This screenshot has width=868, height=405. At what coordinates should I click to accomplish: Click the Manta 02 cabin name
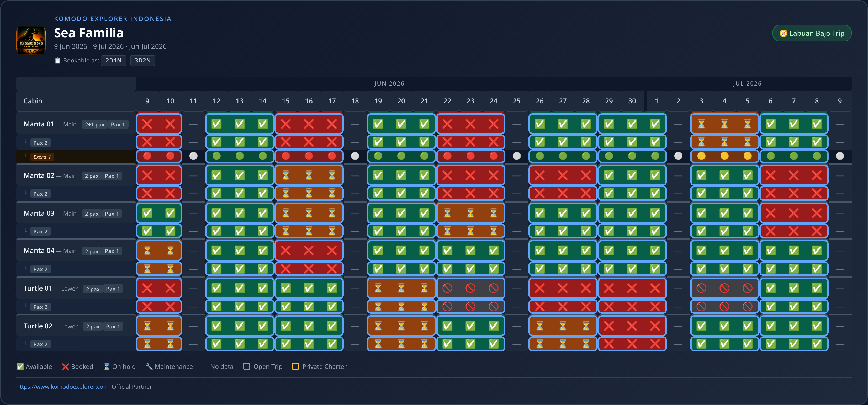click(x=39, y=175)
